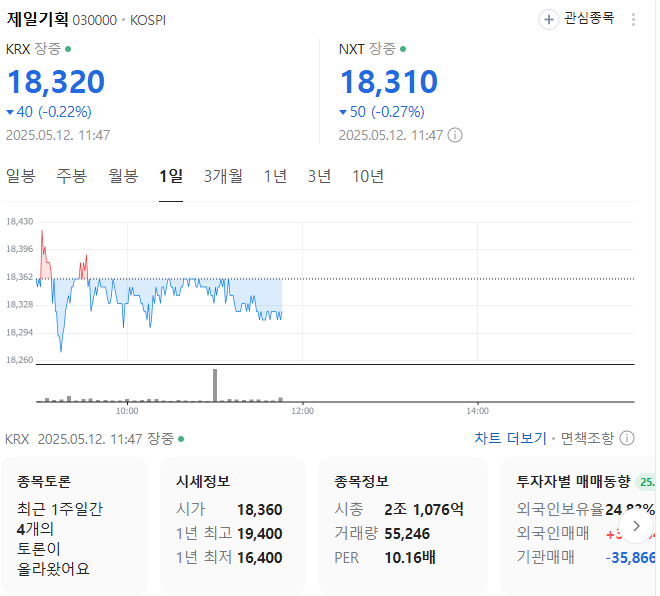Click the NXT price 18,310
The image size is (660, 596).
[x=391, y=82]
